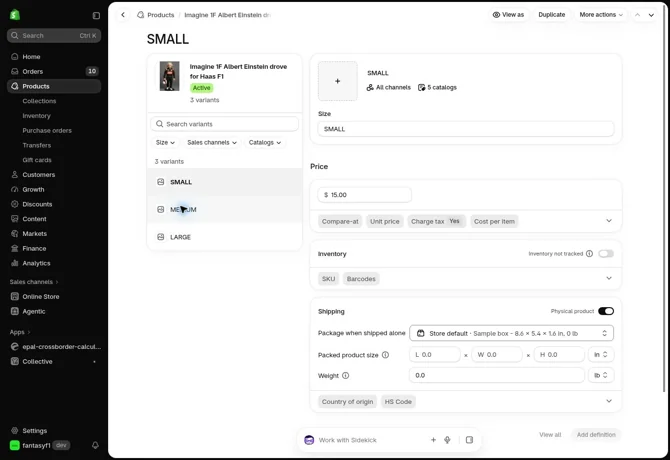Click the All channels icon
This screenshot has width=670, height=460.
[x=370, y=88]
